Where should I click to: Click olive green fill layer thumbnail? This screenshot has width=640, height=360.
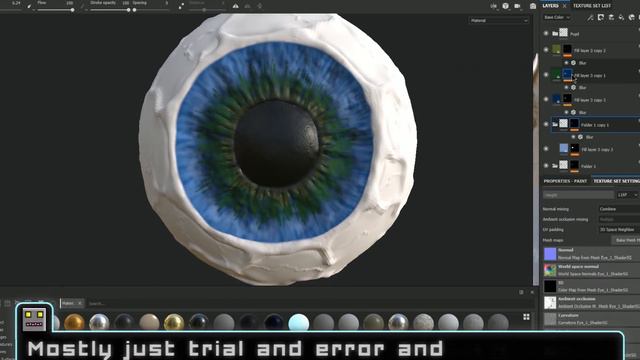pyautogui.click(x=556, y=49)
